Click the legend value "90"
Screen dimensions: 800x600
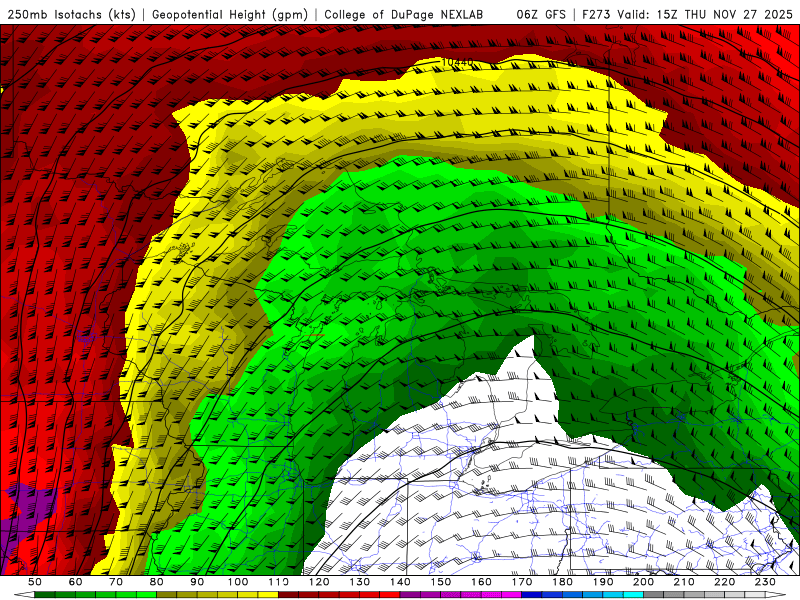coord(197,582)
